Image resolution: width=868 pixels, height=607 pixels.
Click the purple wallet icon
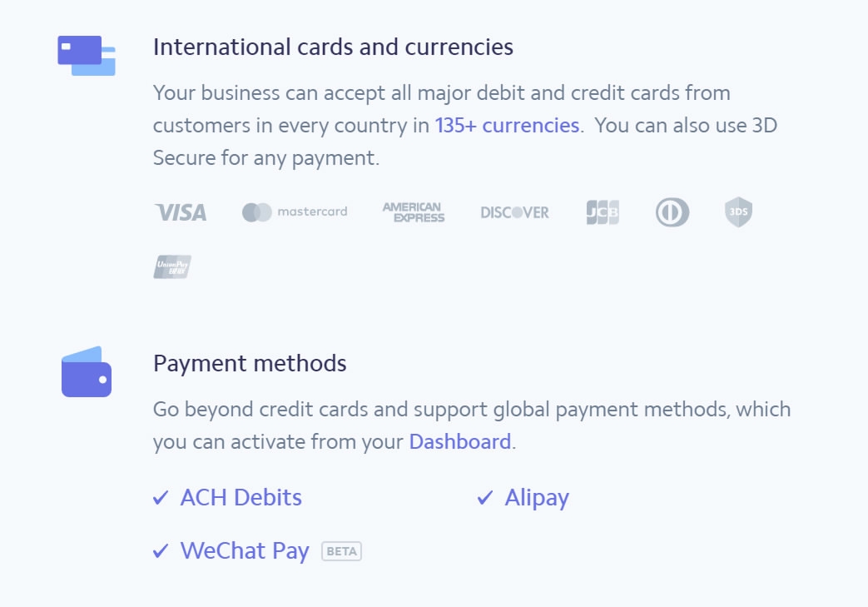(x=87, y=372)
